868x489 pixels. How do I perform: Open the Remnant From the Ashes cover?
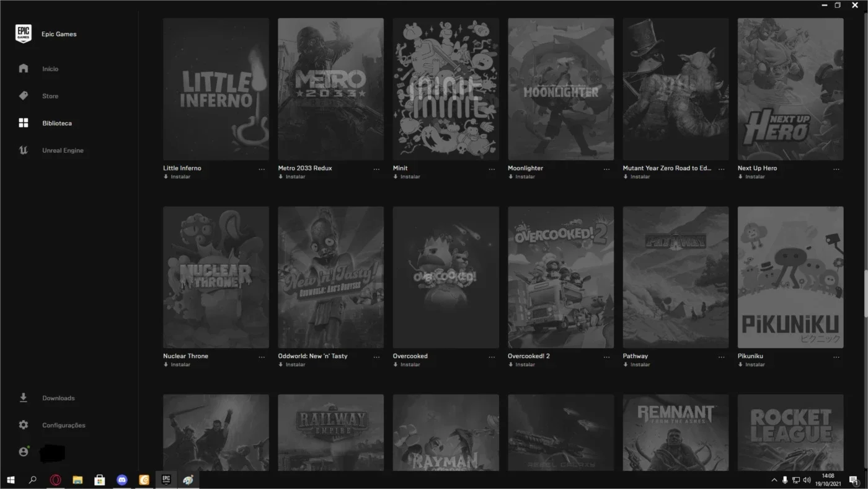[x=676, y=433]
